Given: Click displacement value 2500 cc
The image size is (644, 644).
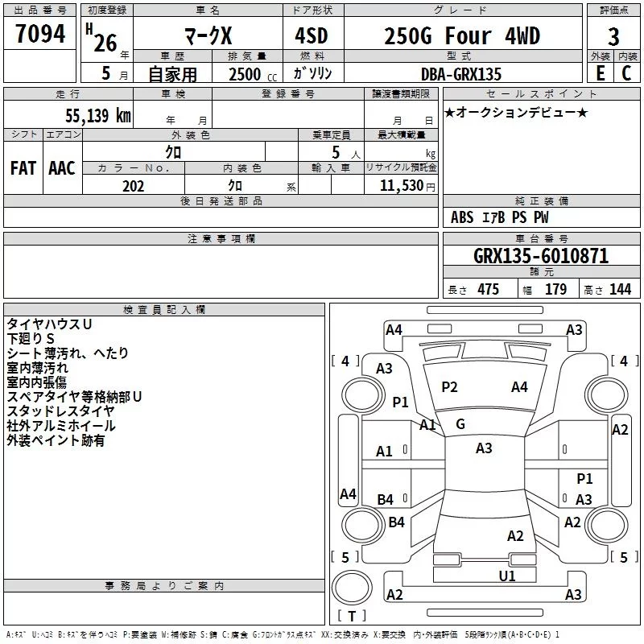Looking at the screenshot, I should (x=253, y=74).
